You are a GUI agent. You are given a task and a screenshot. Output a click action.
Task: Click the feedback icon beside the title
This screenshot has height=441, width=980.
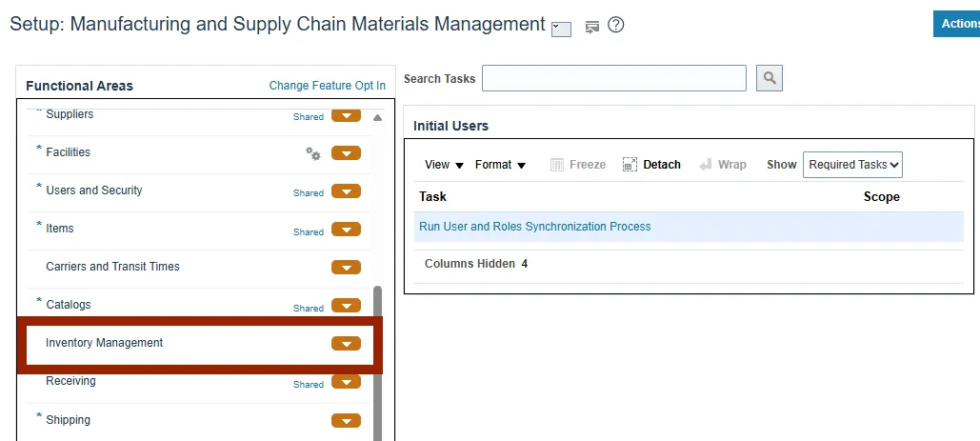[591, 27]
